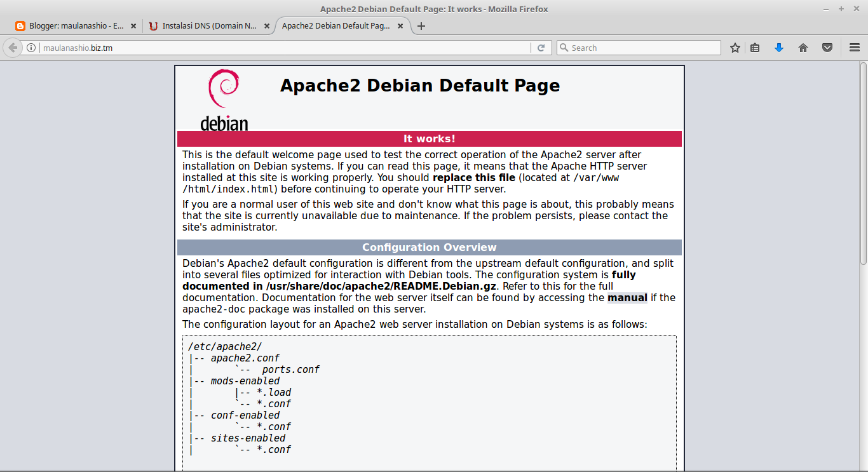Click the "/usr/share/doc/apache2/README.Debian.gz" path text
This screenshot has width=868, height=472.
tap(381, 287)
